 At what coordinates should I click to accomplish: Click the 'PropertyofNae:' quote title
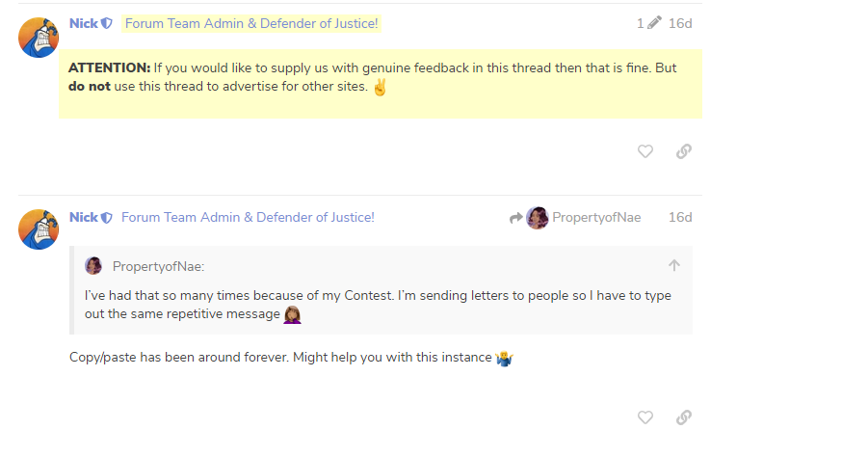(159, 266)
